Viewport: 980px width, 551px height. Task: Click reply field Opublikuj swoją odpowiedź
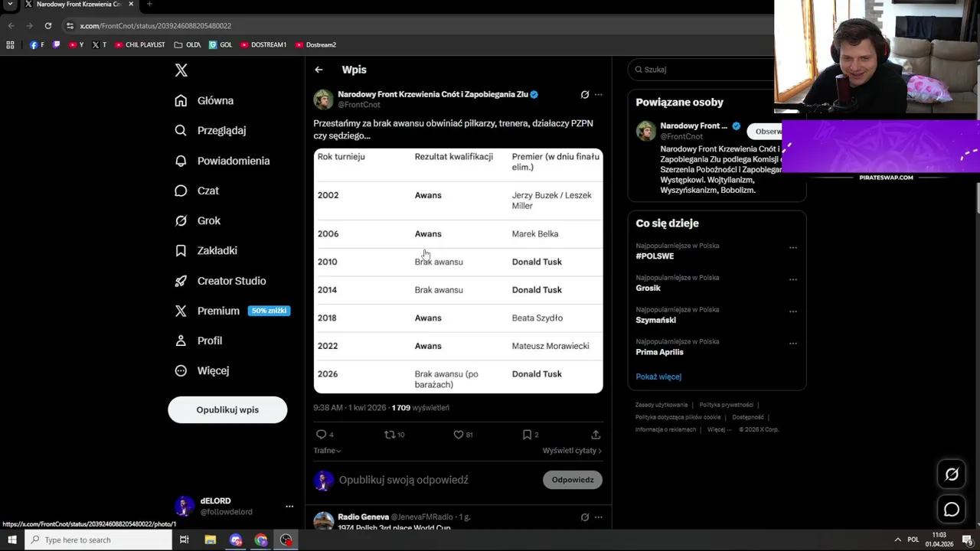coord(403,480)
